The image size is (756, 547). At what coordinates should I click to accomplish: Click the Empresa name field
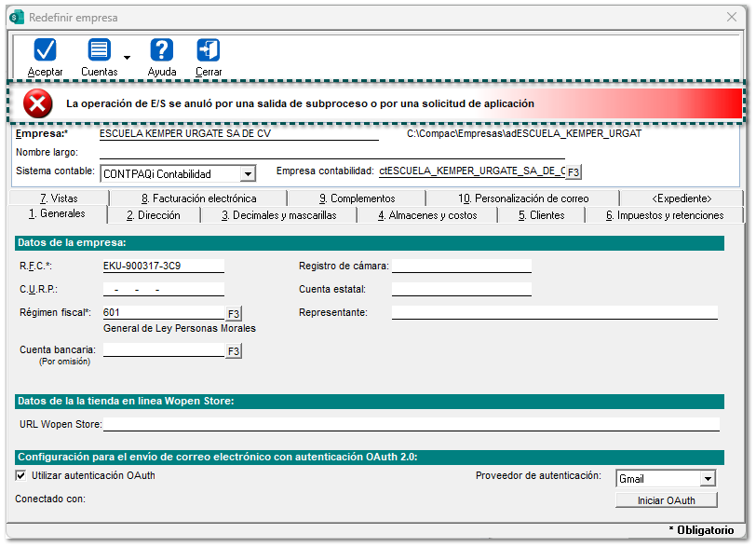[x=238, y=133]
